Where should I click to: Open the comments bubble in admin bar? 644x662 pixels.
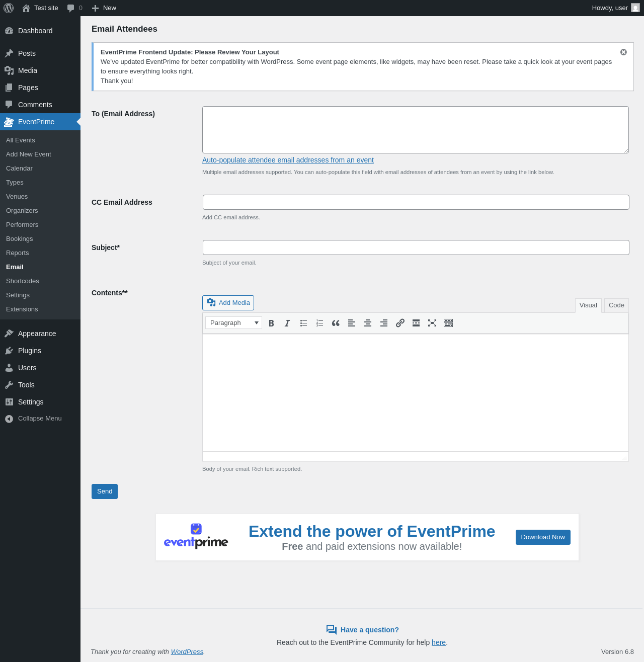[74, 8]
